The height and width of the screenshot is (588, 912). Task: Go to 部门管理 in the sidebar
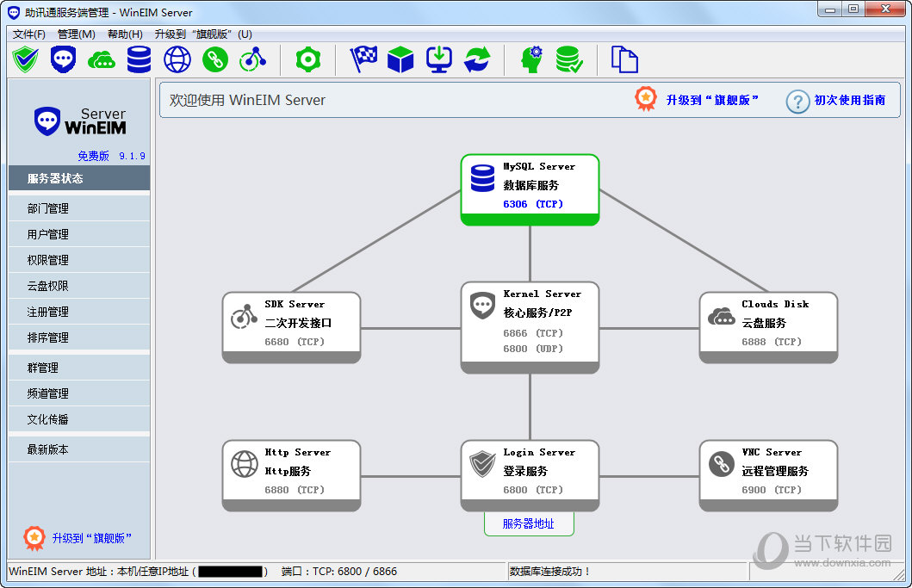79,208
